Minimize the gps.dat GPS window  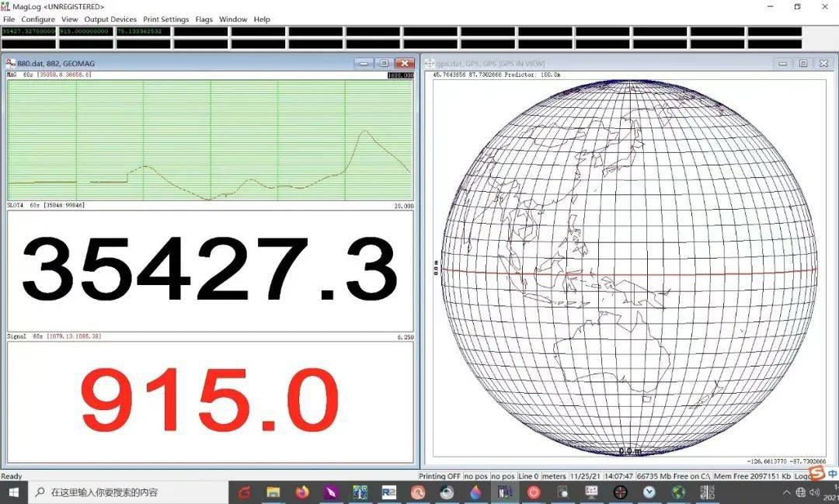coord(783,63)
